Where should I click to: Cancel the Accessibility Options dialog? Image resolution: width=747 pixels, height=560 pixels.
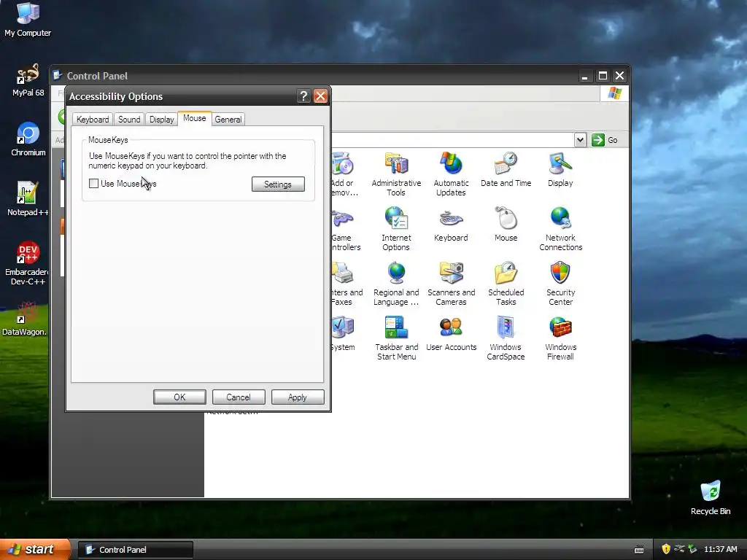pos(239,397)
